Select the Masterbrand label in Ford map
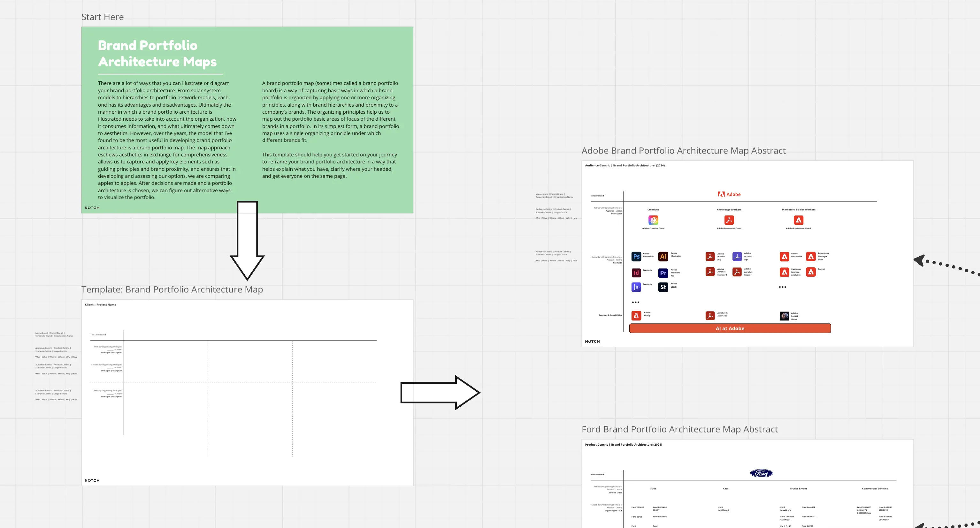This screenshot has width=980, height=528. click(597, 474)
